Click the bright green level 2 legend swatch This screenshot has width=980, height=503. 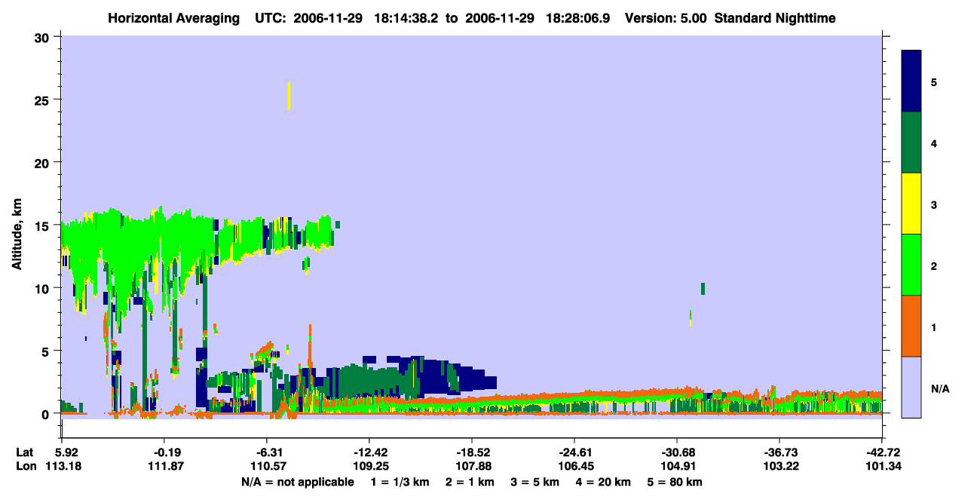911,265
